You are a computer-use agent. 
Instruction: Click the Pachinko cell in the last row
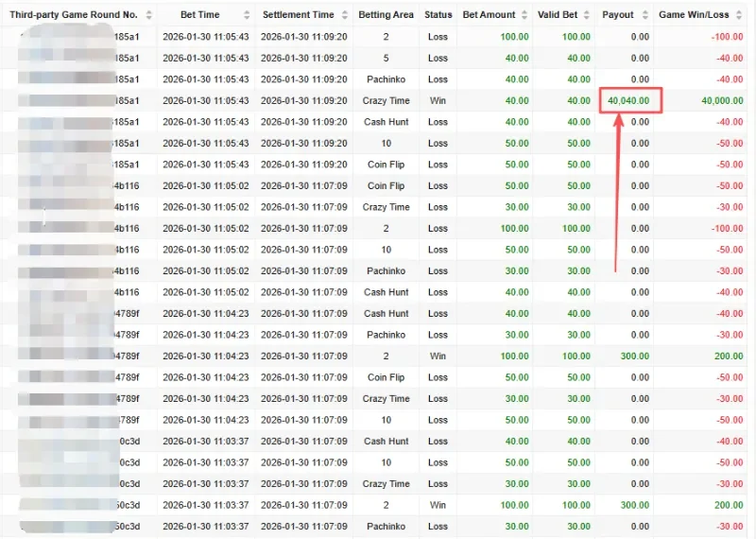(386, 527)
